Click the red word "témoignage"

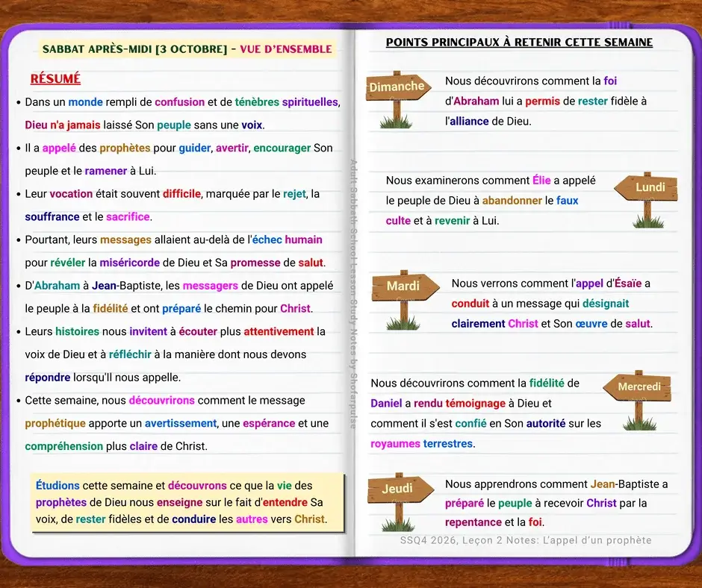(476, 403)
